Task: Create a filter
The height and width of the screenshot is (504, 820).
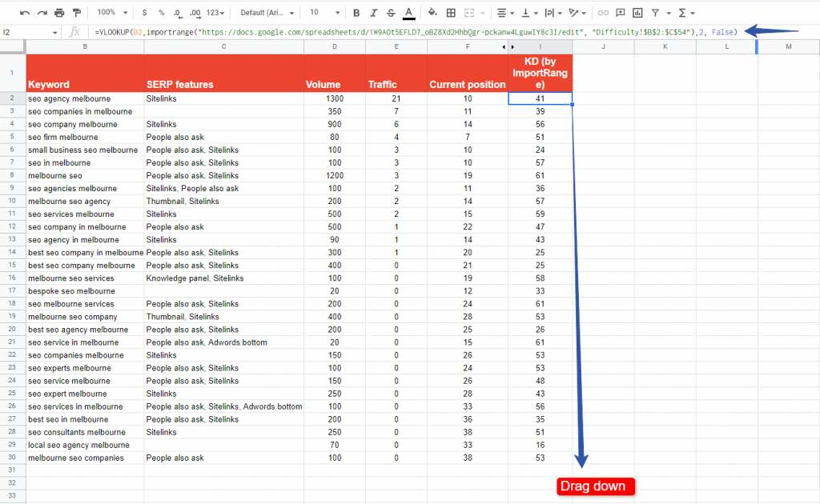Action: (x=655, y=13)
